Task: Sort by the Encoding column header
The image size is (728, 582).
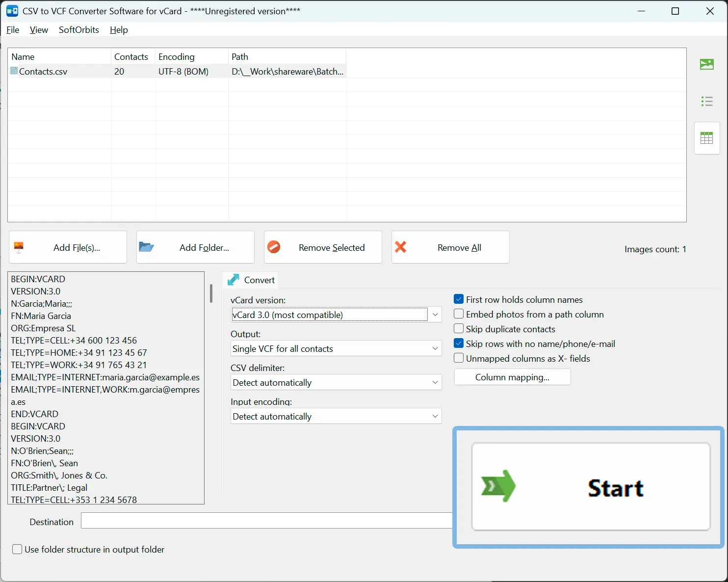Action: (x=192, y=57)
